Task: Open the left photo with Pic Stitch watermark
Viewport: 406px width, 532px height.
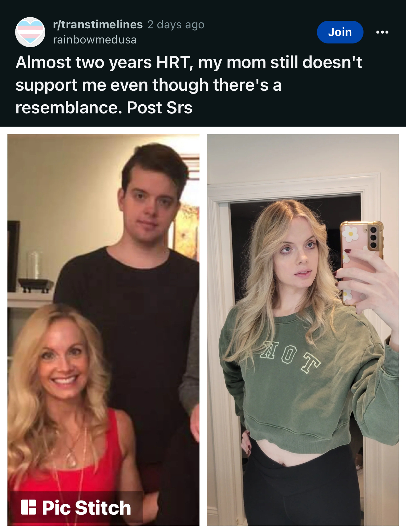Action: tap(103, 330)
